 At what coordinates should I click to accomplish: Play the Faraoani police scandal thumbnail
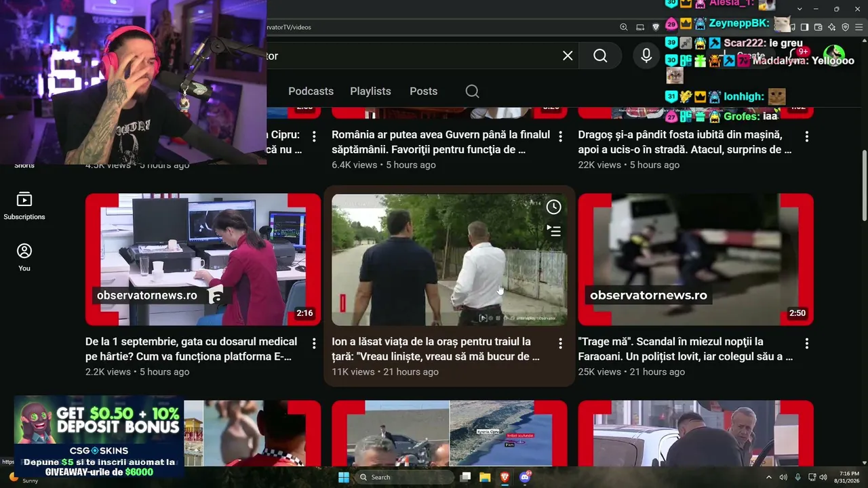tap(696, 260)
